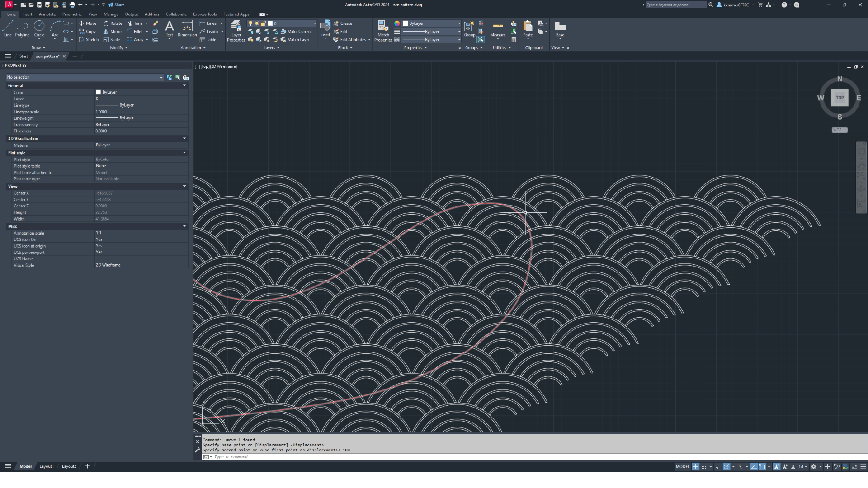Toggle PICKSTYLE group selection in Groups panel
The height and width of the screenshot is (488, 868).
point(480,39)
